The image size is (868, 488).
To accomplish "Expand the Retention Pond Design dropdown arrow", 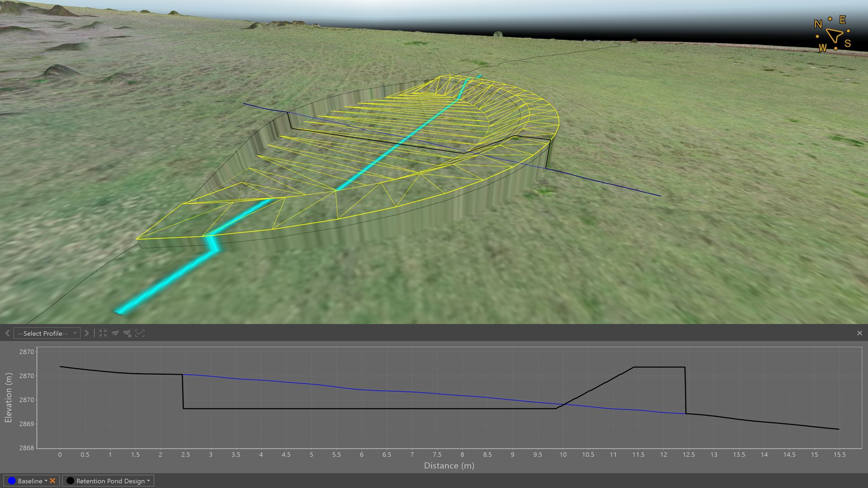I will click(148, 481).
